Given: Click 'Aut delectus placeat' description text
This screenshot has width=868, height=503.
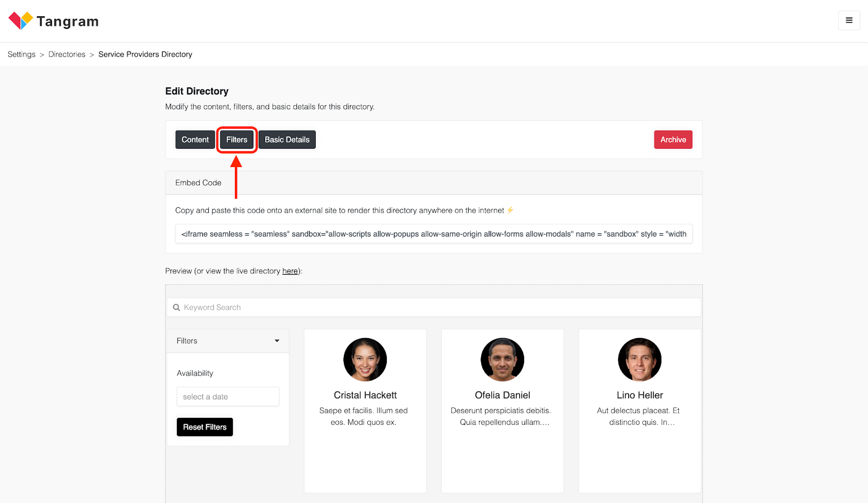Looking at the screenshot, I should click(640, 416).
